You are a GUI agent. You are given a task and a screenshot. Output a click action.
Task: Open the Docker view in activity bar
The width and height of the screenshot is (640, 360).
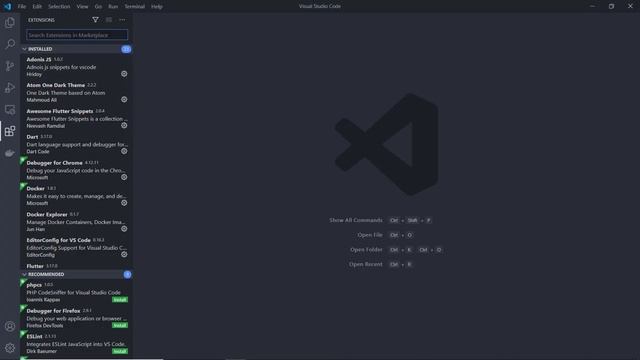pos(10,153)
